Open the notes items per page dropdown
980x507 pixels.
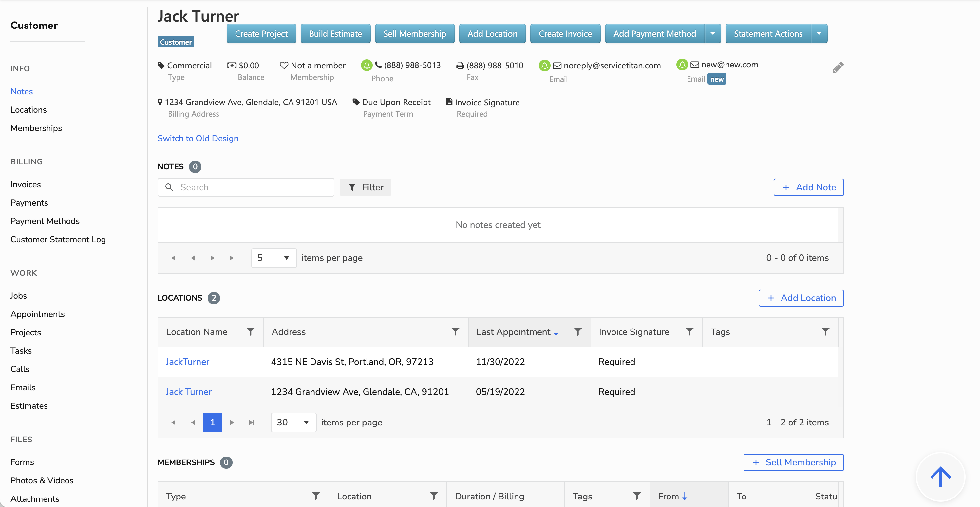pyautogui.click(x=273, y=258)
